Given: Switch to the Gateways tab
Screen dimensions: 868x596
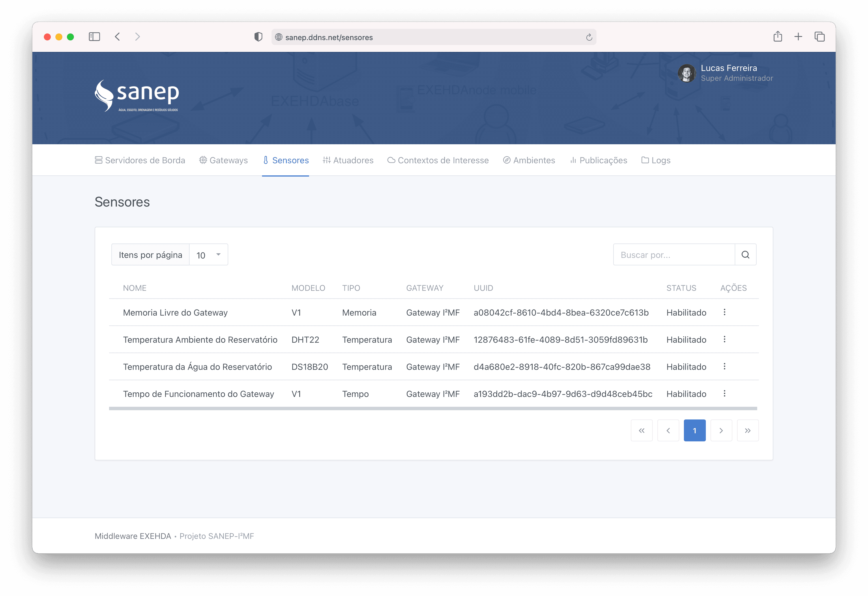Looking at the screenshot, I should pyautogui.click(x=223, y=160).
